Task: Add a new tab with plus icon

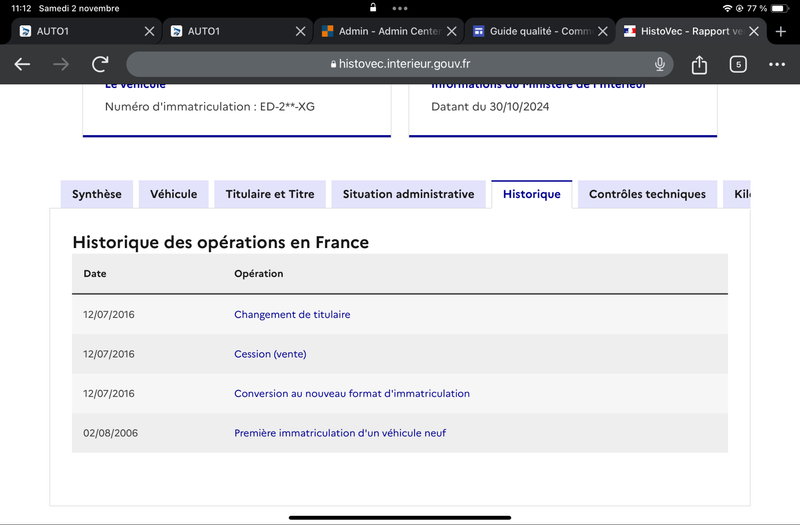Action: tap(781, 32)
